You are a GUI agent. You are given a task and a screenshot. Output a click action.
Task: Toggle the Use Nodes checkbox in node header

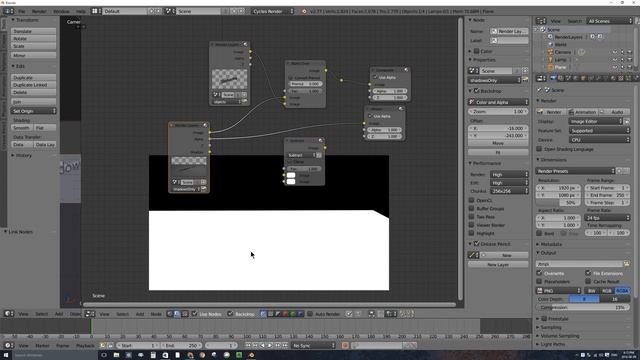pyautogui.click(x=195, y=313)
